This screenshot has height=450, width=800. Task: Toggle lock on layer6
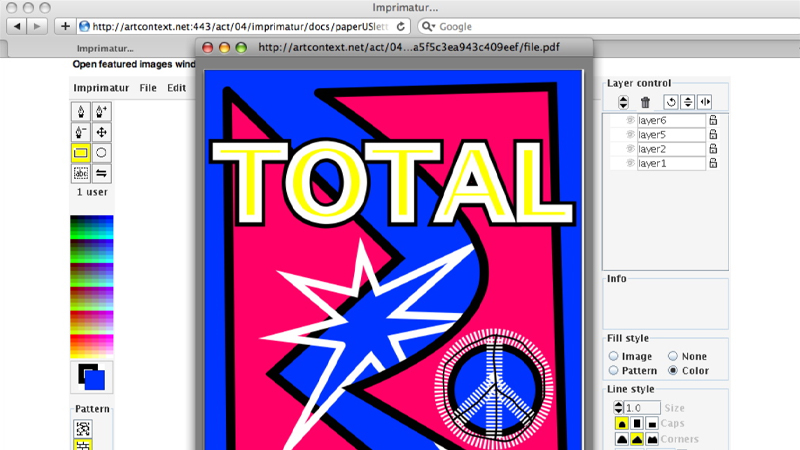[713, 120]
